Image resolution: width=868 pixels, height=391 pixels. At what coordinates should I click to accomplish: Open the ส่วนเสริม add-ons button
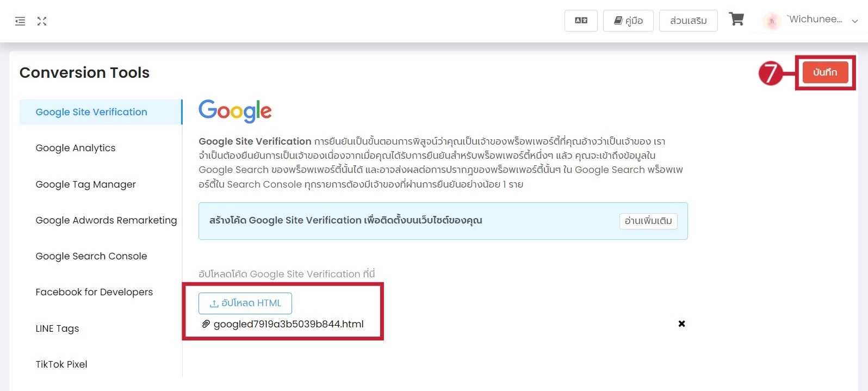[x=689, y=21]
